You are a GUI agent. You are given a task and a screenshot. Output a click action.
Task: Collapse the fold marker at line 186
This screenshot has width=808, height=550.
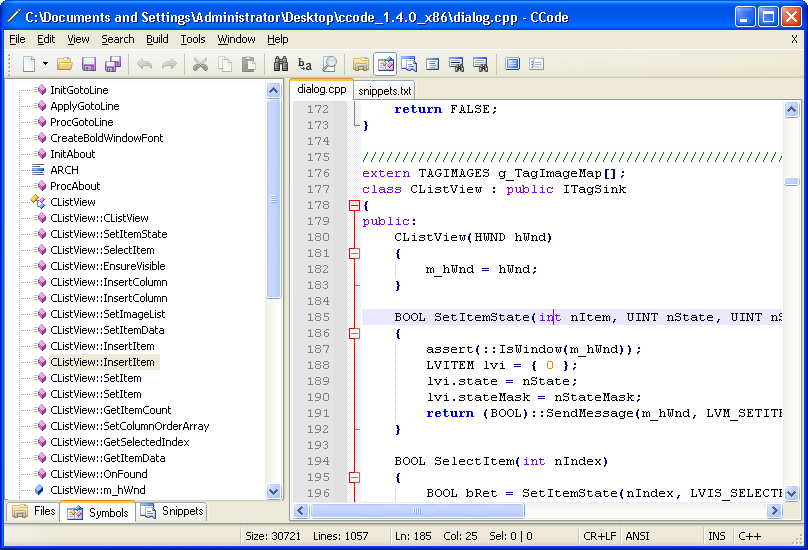(354, 334)
